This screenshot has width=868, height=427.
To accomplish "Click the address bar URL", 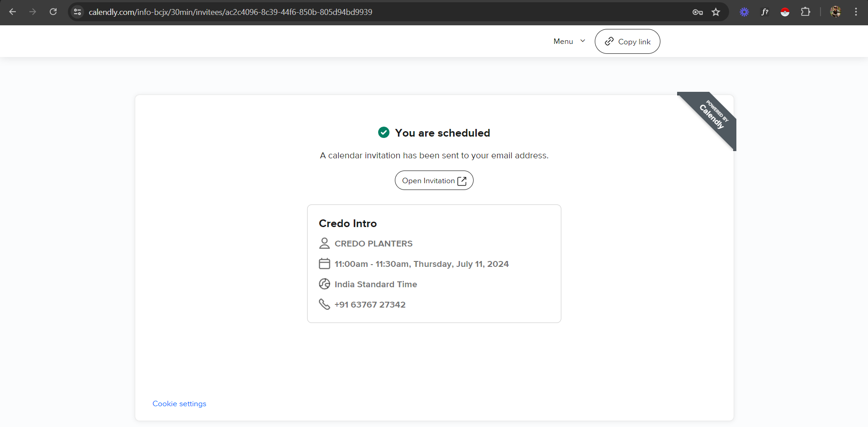I will click(230, 12).
